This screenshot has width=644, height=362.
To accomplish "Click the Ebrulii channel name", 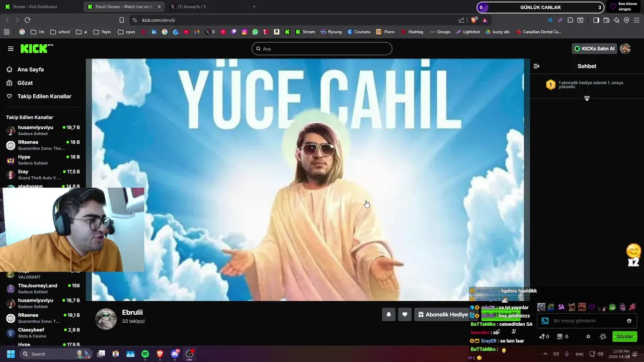I will click(x=132, y=312).
